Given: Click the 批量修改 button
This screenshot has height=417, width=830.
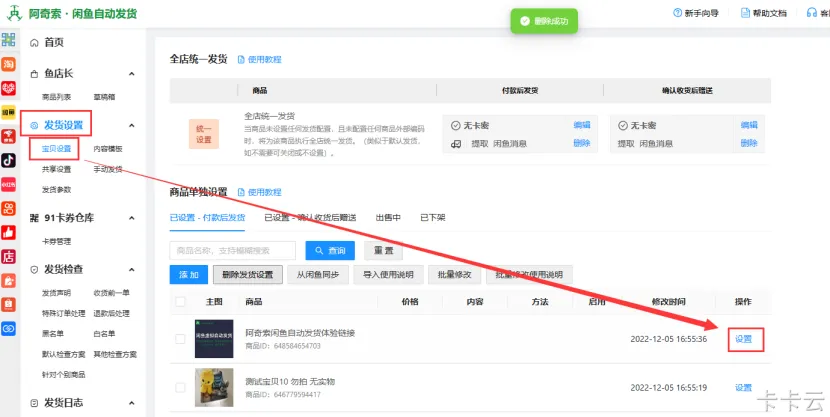Looking at the screenshot, I should coord(455,275).
